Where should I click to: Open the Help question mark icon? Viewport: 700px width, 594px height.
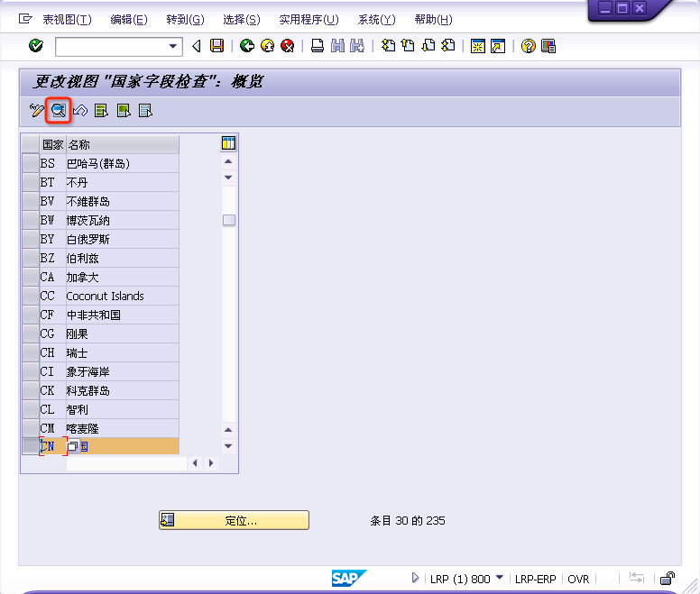[x=528, y=46]
